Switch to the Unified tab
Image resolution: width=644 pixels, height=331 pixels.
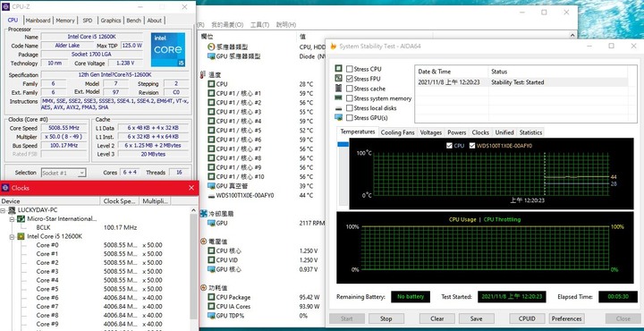[504, 132]
